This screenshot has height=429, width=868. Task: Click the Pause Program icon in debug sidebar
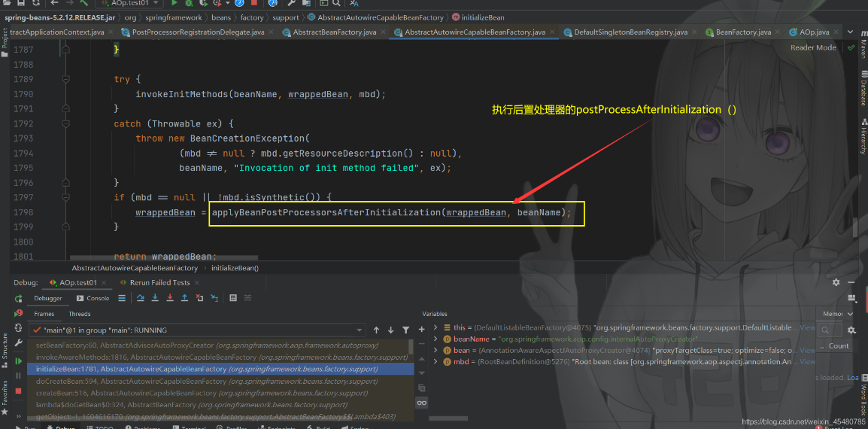pyautogui.click(x=18, y=376)
